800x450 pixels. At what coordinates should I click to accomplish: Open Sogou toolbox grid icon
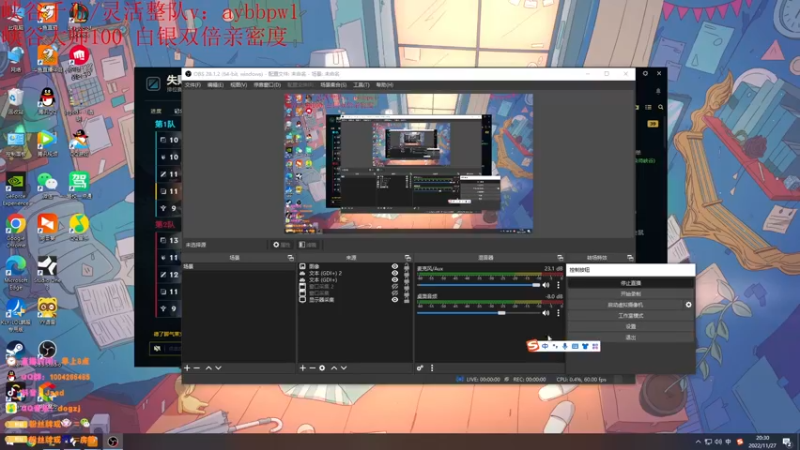click(595, 346)
